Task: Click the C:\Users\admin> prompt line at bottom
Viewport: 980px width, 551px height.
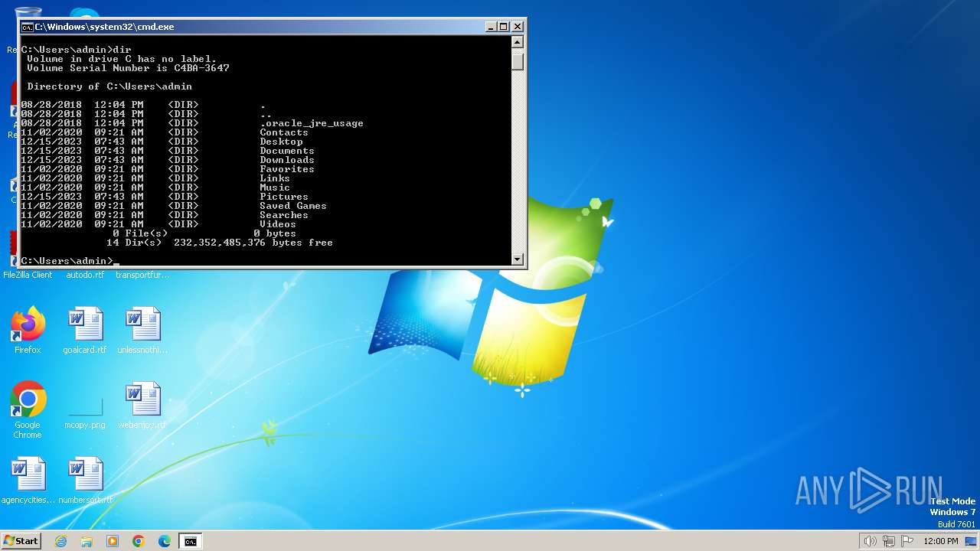Action: [x=70, y=261]
